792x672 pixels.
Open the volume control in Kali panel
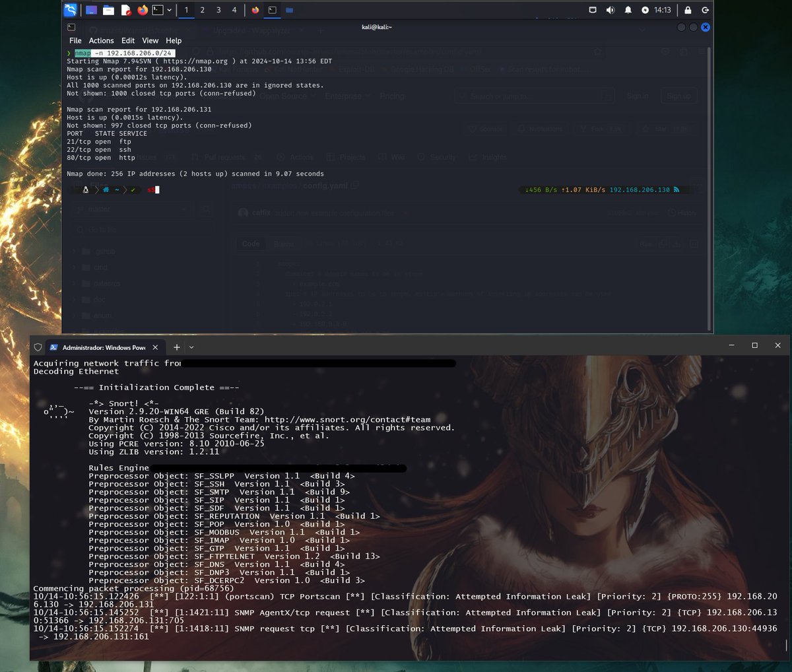[610, 10]
